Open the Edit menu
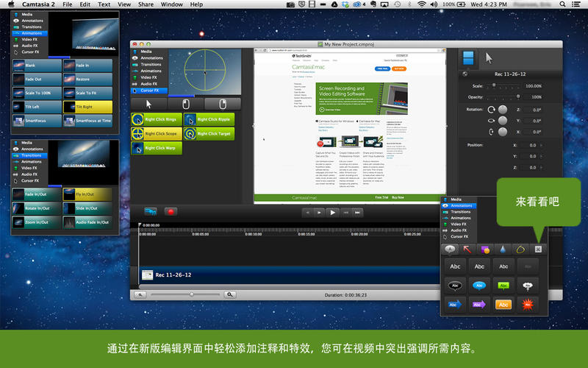Screen dimensions: 588x368 87,4
